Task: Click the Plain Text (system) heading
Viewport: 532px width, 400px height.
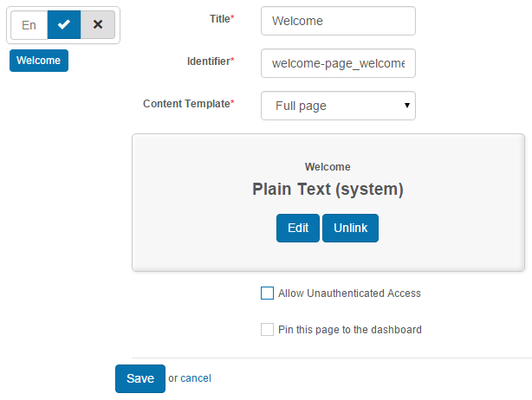Action: 328,189
